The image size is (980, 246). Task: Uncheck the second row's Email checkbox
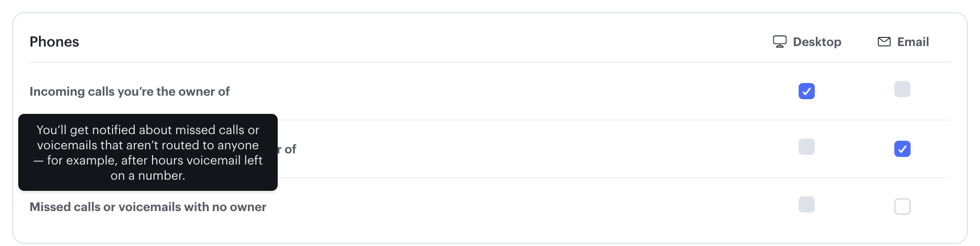point(902,149)
